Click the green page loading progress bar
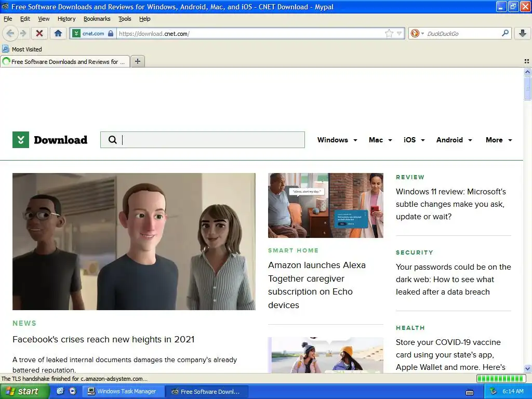Screen dimensions: 532x399 point(501,378)
